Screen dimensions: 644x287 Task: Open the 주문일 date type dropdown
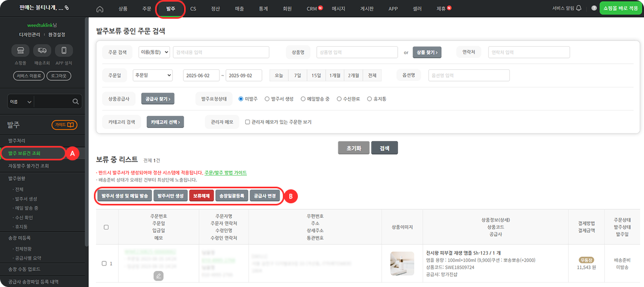coord(152,75)
